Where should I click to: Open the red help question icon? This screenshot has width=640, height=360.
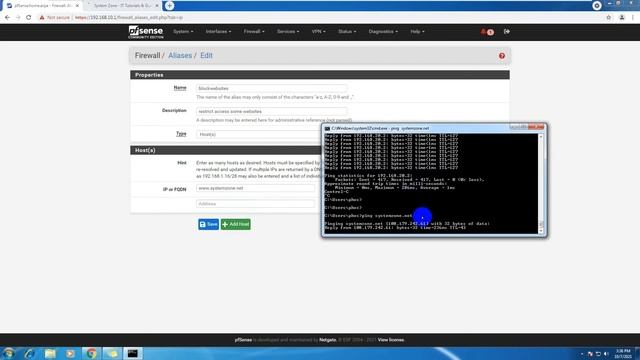click(x=502, y=56)
